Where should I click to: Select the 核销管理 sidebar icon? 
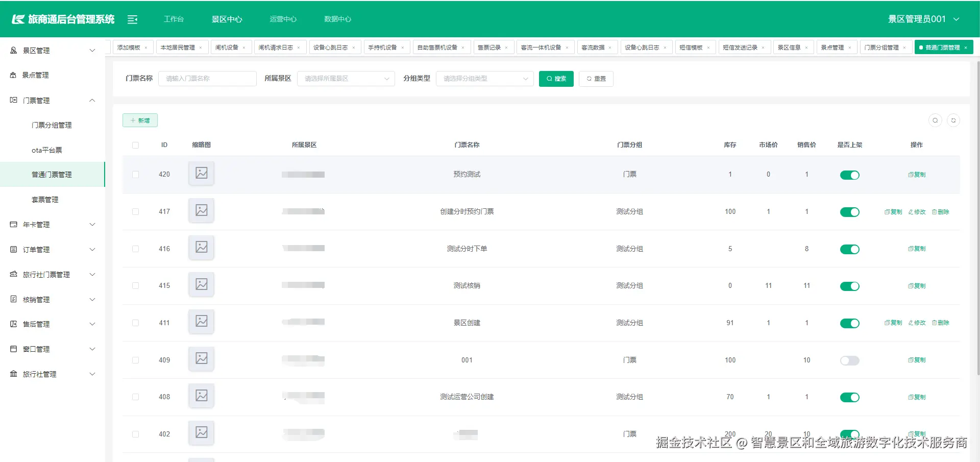pos(13,299)
